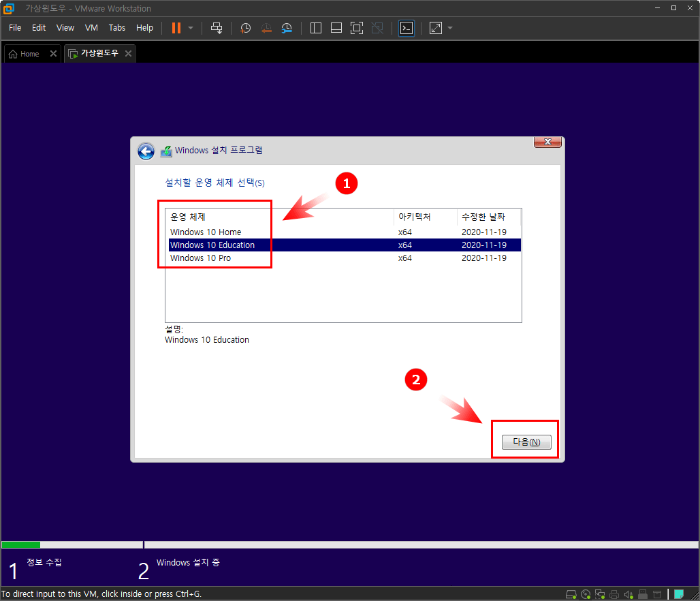Click the printer status icon
Viewport: 700px width, 601px height.
pos(614,594)
